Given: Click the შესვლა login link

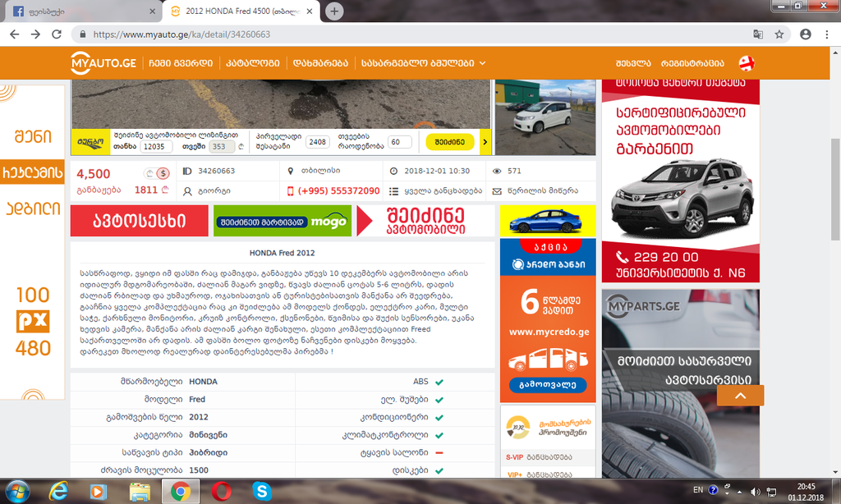Looking at the screenshot, I should [633, 63].
